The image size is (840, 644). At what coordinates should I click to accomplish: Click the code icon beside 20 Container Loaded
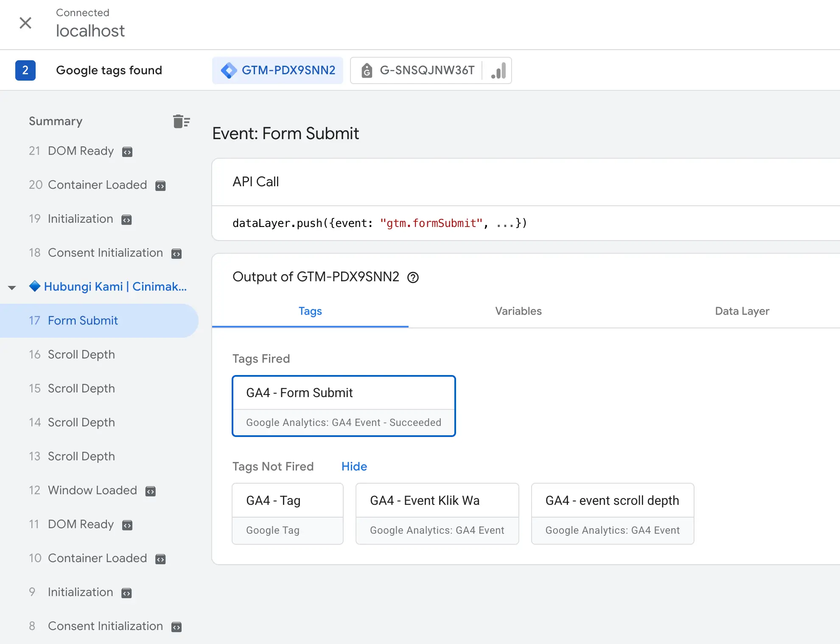tap(160, 185)
